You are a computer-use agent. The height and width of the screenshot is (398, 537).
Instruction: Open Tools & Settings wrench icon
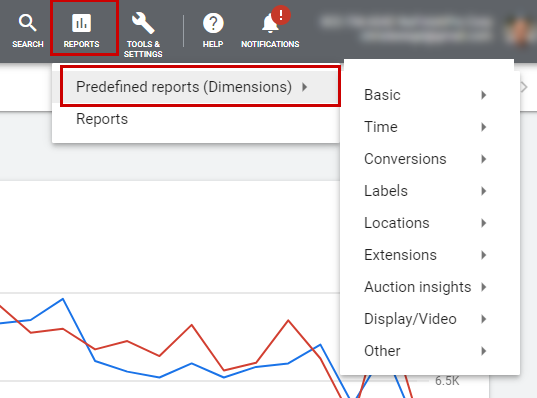point(143,23)
